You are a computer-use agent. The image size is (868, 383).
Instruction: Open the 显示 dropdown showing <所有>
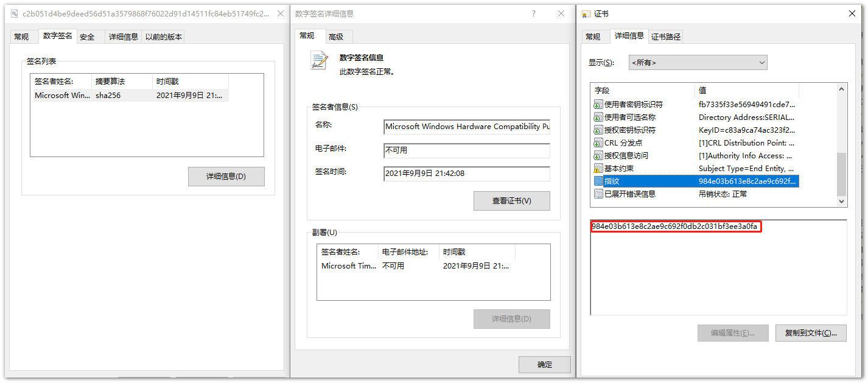pos(698,62)
